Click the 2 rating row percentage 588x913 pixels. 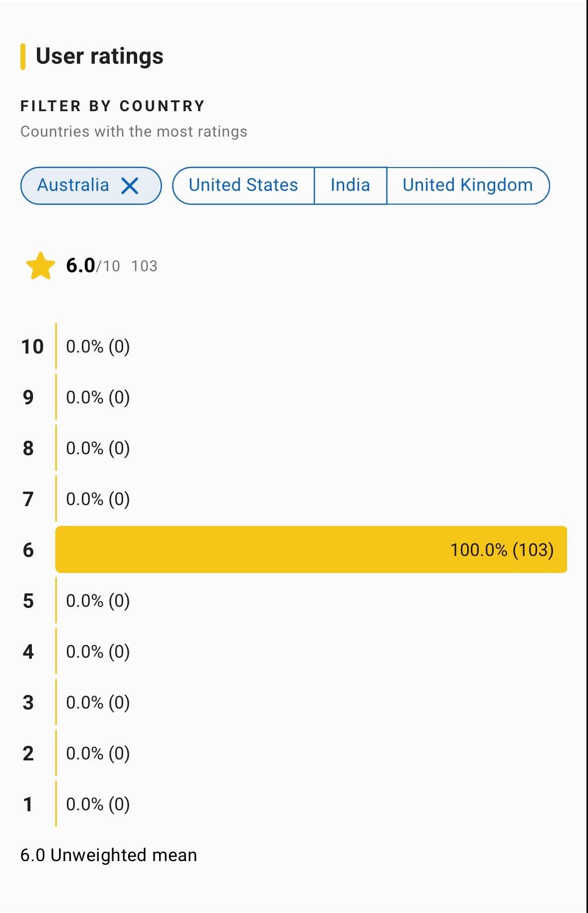tap(98, 753)
